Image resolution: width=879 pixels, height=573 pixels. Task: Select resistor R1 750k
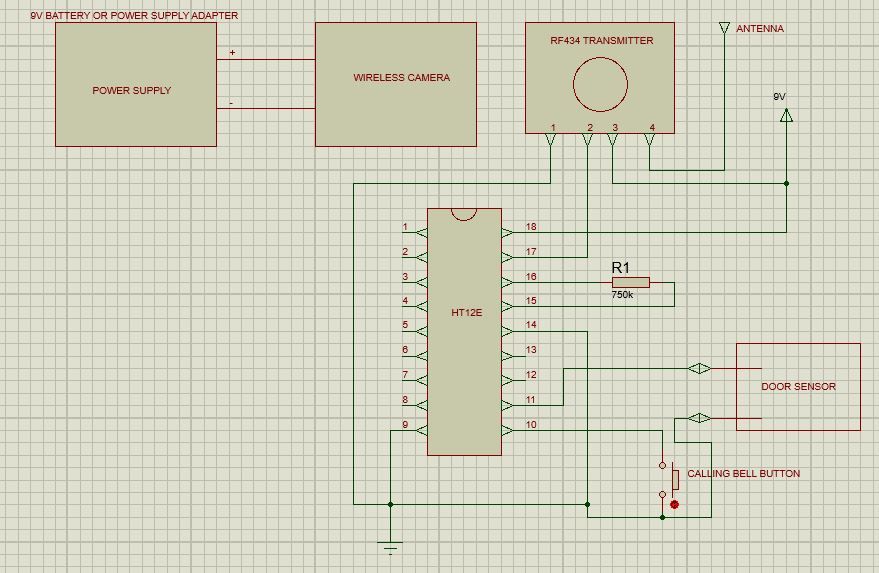(x=631, y=283)
